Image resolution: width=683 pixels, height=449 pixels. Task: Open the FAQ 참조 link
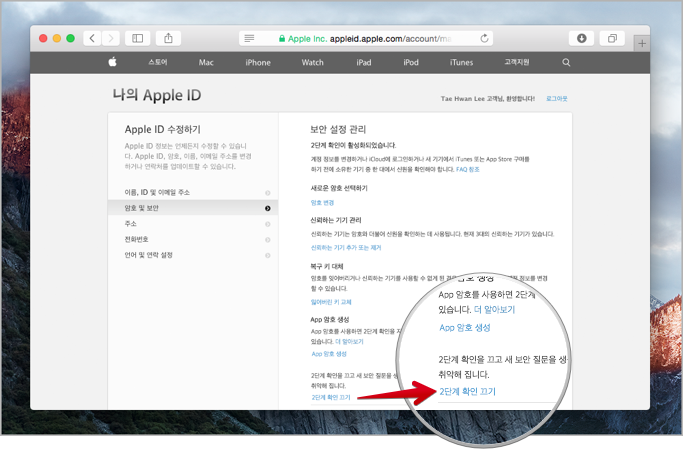(468, 169)
